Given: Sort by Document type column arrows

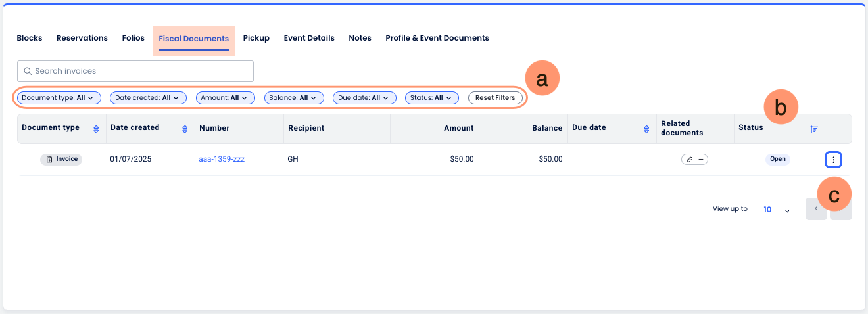Looking at the screenshot, I should [97, 129].
